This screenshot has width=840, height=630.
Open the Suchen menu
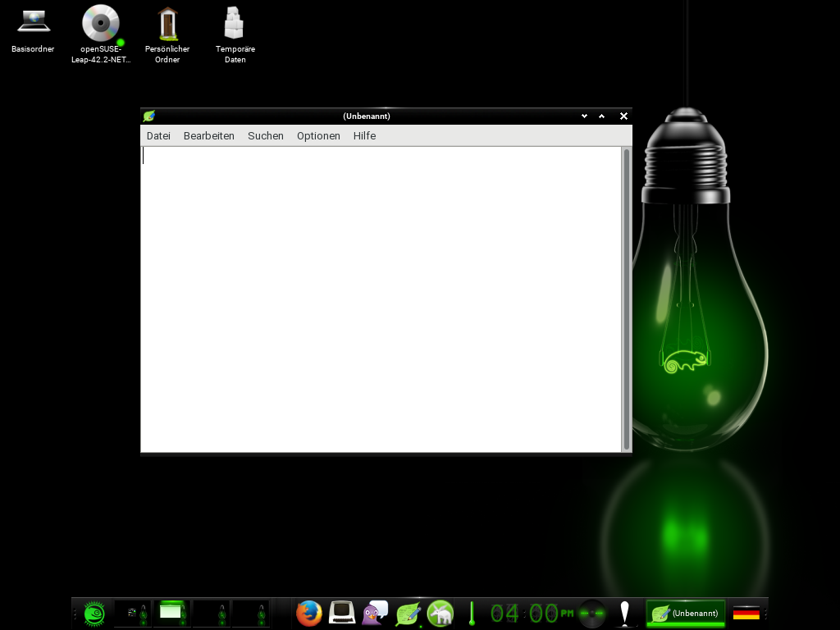click(265, 136)
